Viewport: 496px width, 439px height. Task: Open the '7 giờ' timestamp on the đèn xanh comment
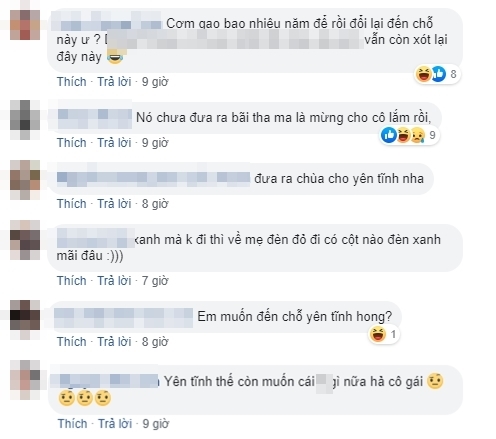coord(155,281)
